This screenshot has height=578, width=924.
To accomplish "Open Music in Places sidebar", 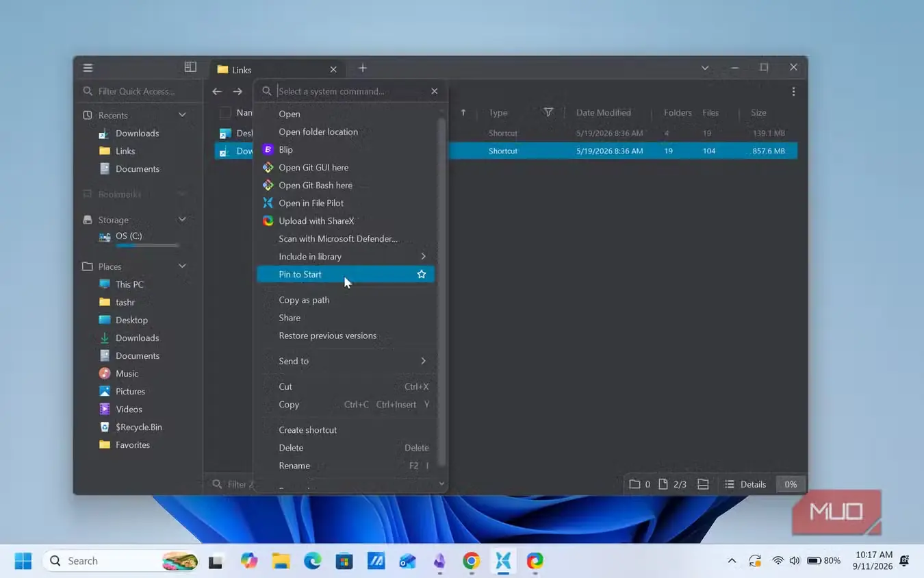I will click(127, 373).
